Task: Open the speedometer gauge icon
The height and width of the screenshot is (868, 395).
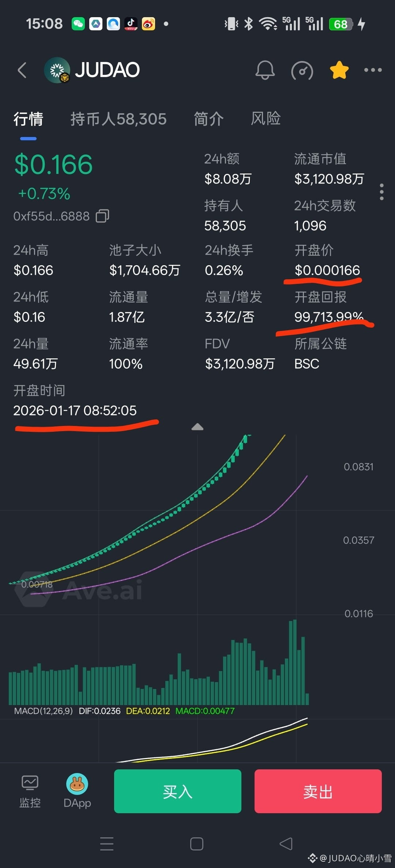Action: [x=302, y=70]
